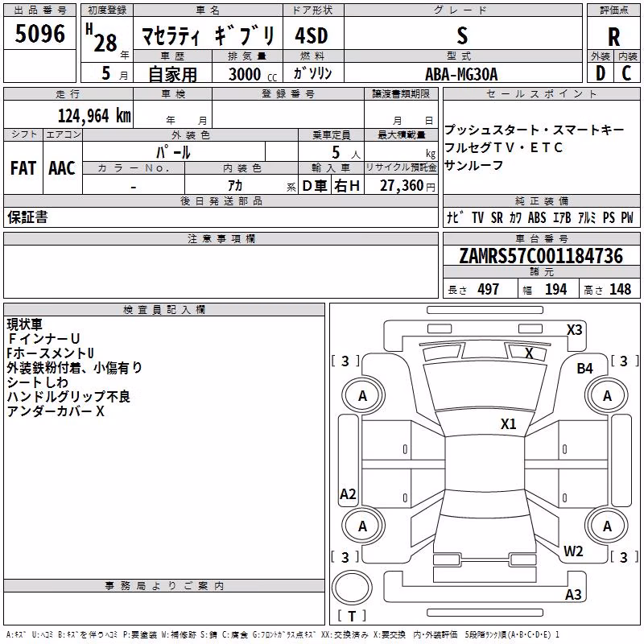The image size is (644, 644).
Task: Select door type 4SD
Action: coord(312,35)
